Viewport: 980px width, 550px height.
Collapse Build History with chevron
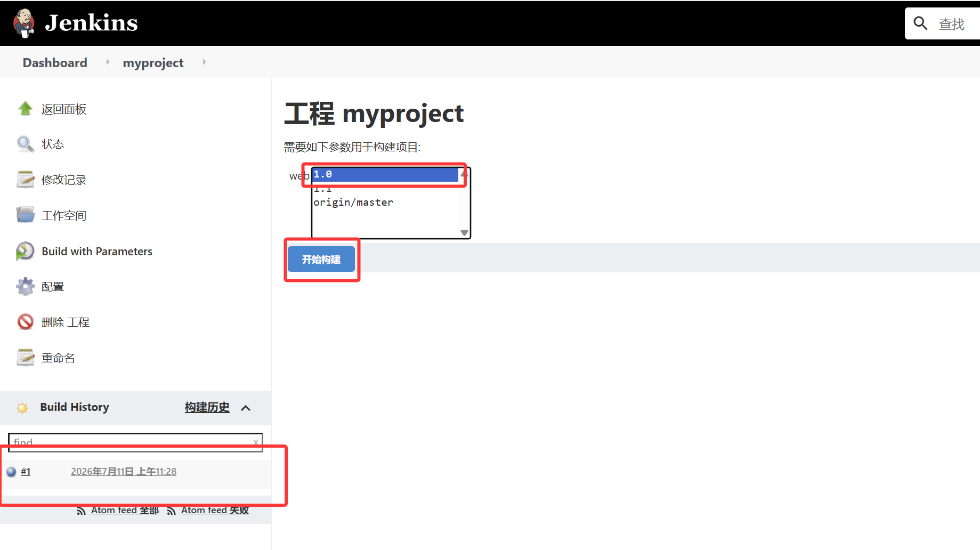(x=246, y=408)
